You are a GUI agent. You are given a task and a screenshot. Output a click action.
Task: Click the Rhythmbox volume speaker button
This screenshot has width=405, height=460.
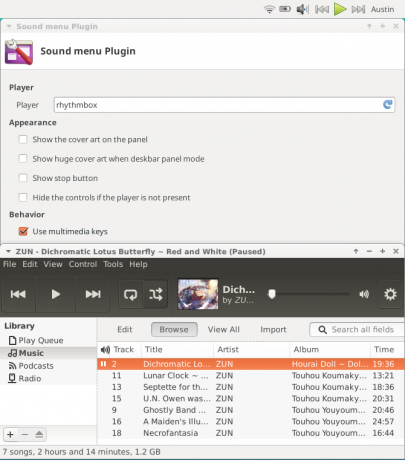click(x=364, y=294)
